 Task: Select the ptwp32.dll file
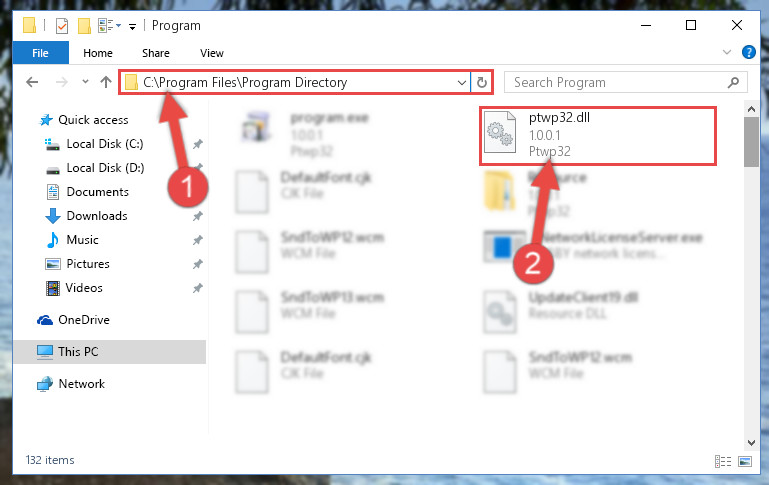tap(598, 136)
